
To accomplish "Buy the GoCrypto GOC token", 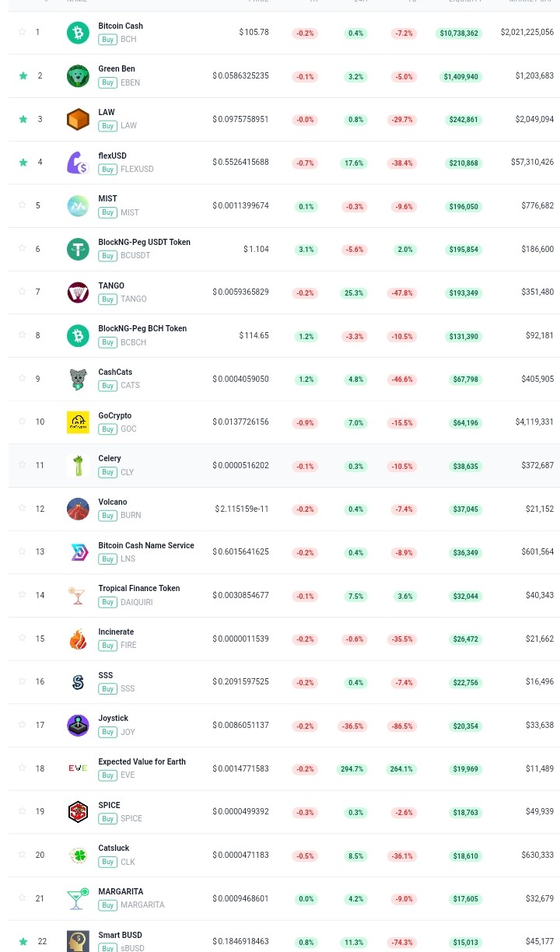I will point(107,429).
